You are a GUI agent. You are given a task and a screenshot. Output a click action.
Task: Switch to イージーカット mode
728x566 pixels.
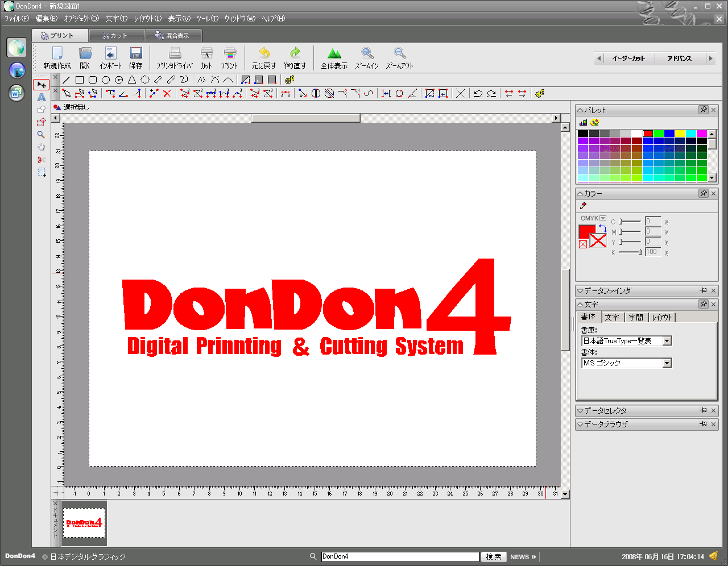pos(628,58)
